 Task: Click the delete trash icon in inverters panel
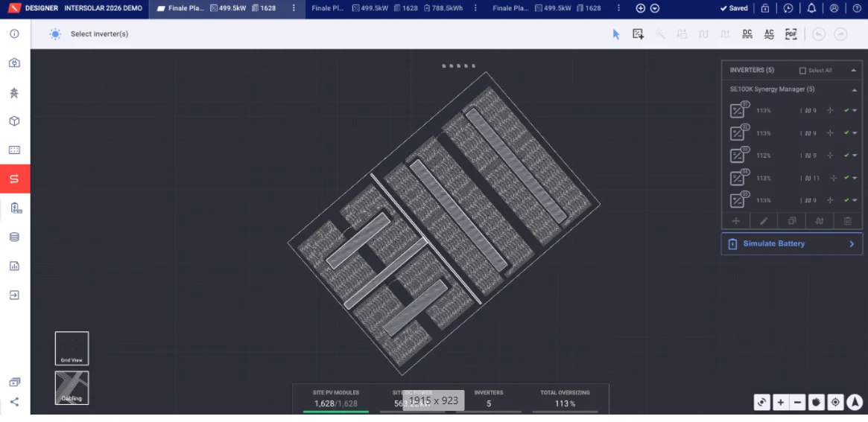pyautogui.click(x=848, y=221)
